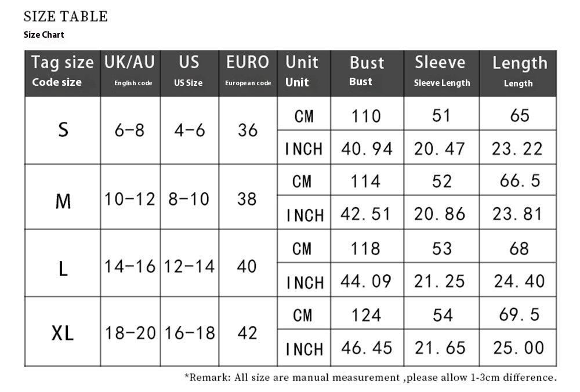Select the EURO column header
The height and width of the screenshot is (392, 580).
[x=248, y=73]
